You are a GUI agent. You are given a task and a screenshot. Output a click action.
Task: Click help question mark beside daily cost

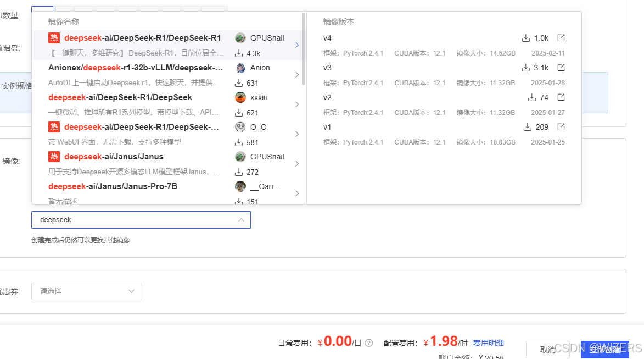tap(369, 343)
